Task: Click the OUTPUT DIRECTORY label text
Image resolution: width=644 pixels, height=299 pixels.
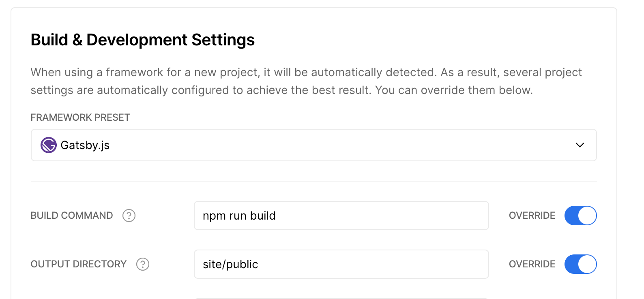Action: pos(79,264)
